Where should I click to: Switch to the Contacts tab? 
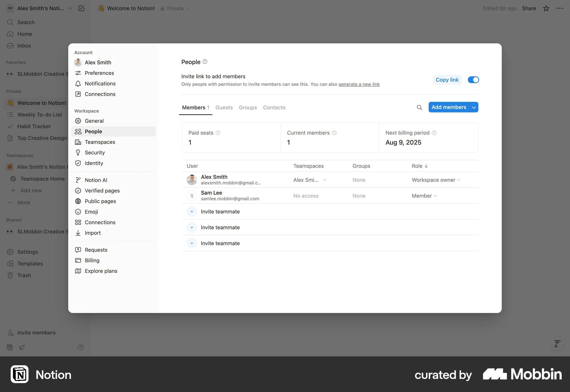[274, 108]
